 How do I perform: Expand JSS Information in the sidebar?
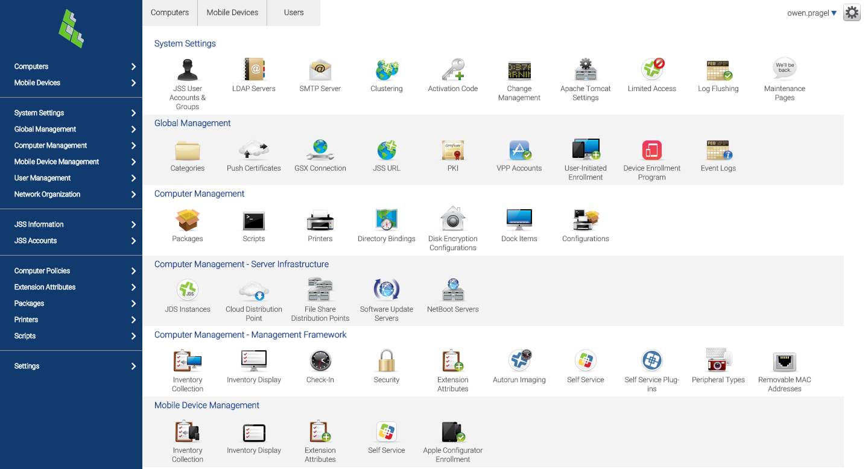click(71, 225)
